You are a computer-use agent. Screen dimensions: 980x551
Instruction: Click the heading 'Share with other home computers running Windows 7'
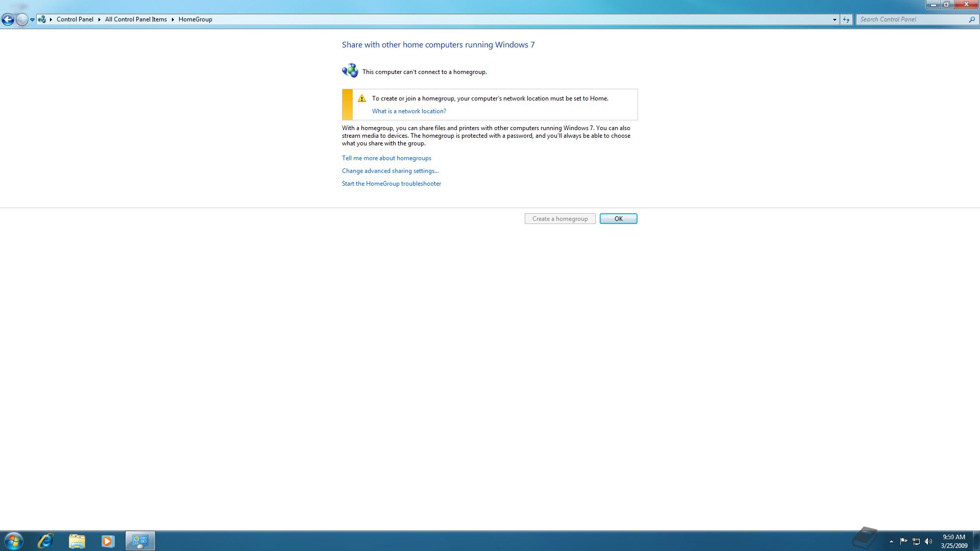pos(438,45)
